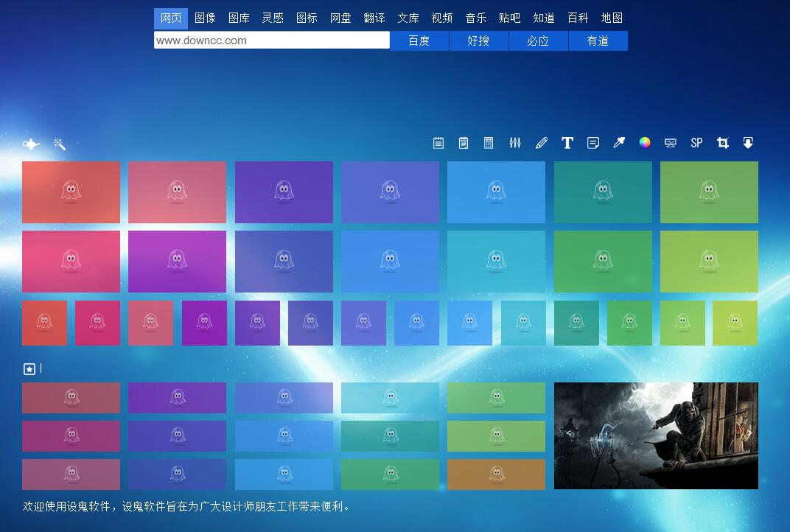
Task: Click the magic lamp icon
Action: click(31, 144)
